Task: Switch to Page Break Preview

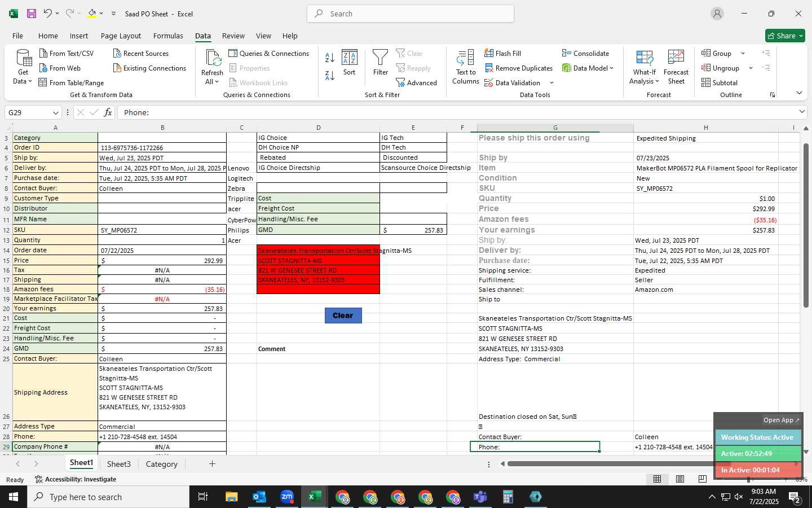Action: tap(702, 479)
